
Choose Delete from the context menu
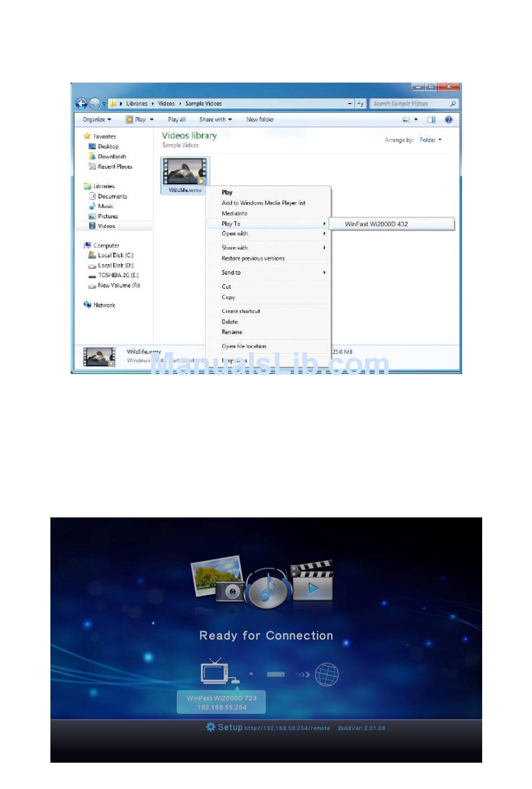coord(230,322)
